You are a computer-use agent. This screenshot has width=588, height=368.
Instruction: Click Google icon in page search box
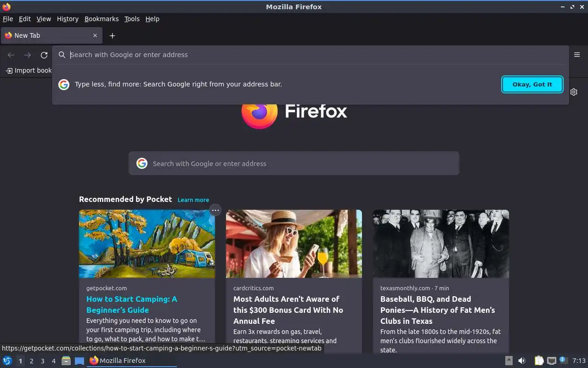click(142, 163)
